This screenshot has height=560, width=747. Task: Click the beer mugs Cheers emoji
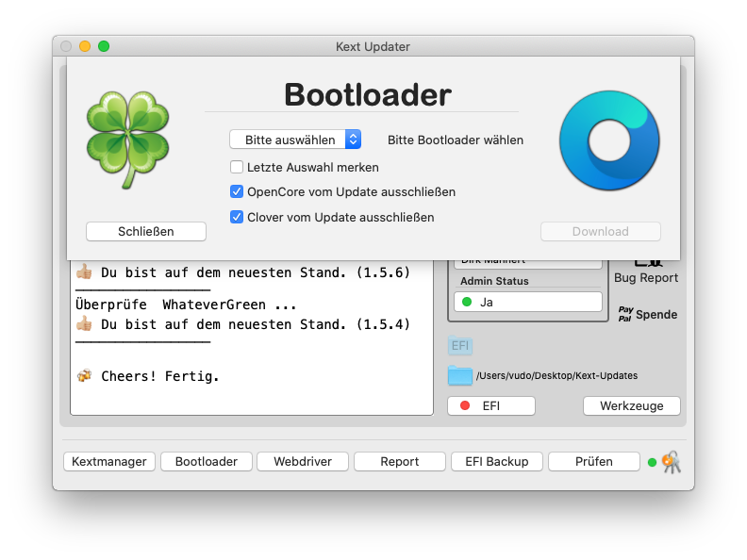click(x=84, y=376)
